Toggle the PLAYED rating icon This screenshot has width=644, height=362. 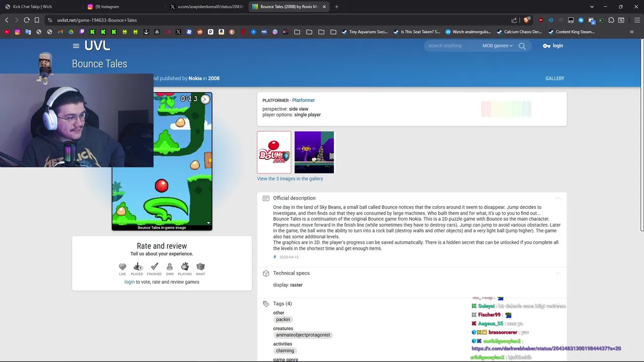click(x=137, y=266)
